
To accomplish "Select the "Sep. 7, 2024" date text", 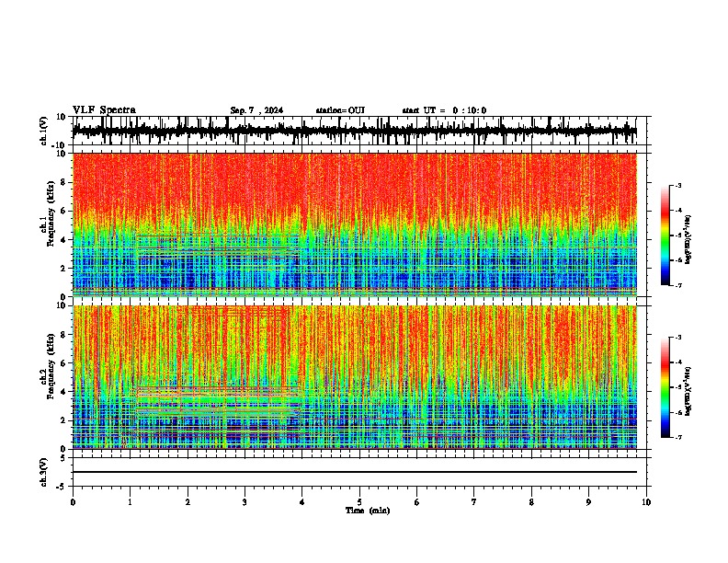I will [256, 110].
